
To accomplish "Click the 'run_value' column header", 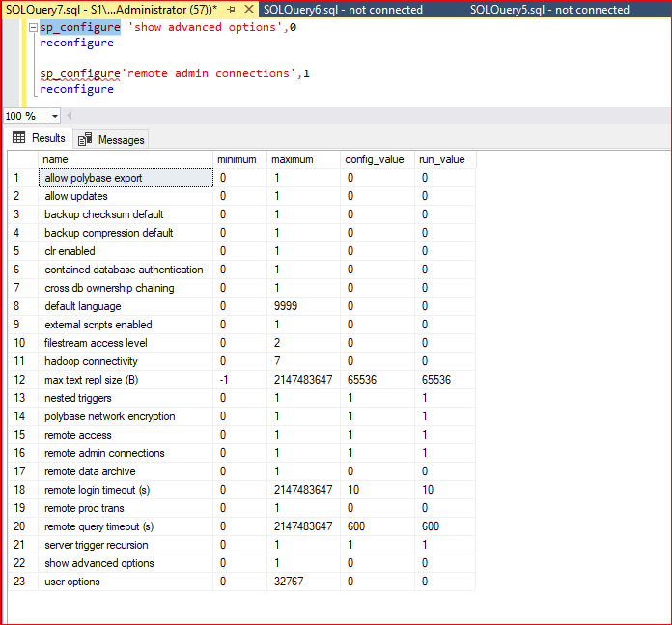I will [x=444, y=159].
